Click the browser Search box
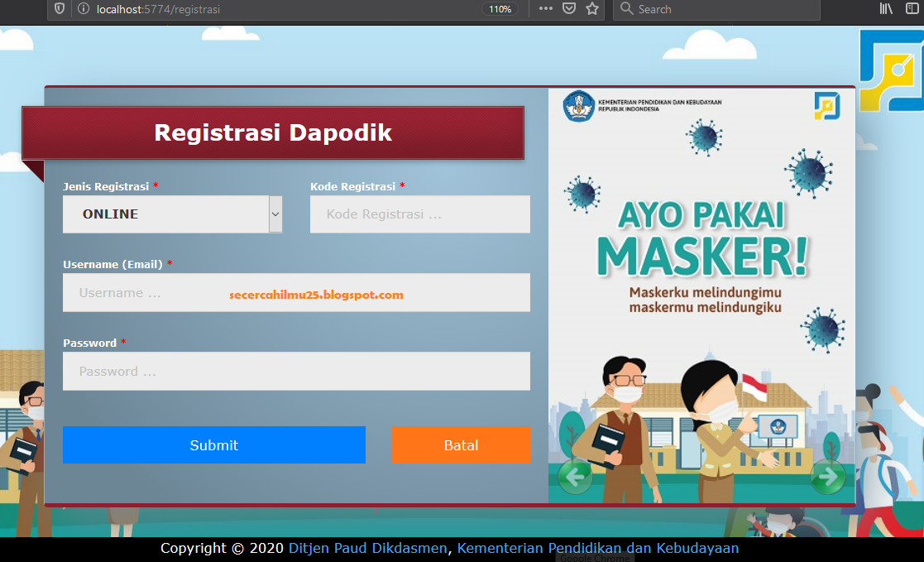924x562 pixels. [x=716, y=9]
